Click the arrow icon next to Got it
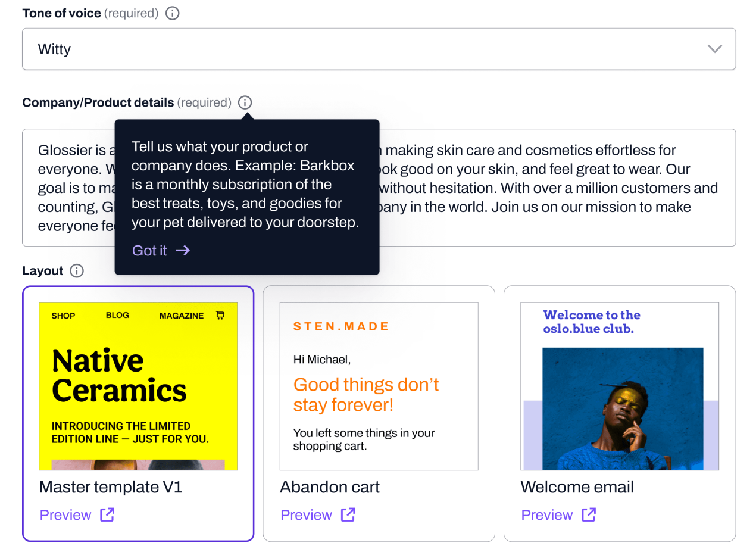The width and height of the screenshot is (756, 552). pos(183,250)
